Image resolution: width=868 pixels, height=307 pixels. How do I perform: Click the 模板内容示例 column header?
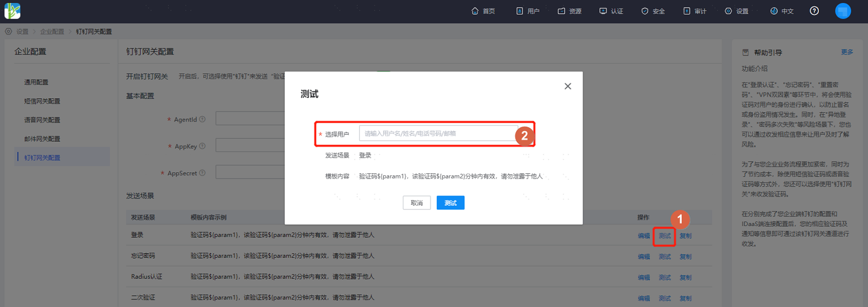point(208,217)
